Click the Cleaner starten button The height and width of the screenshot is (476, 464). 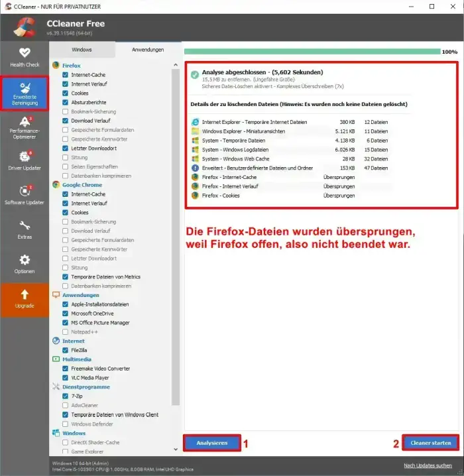(x=431, y=443)
